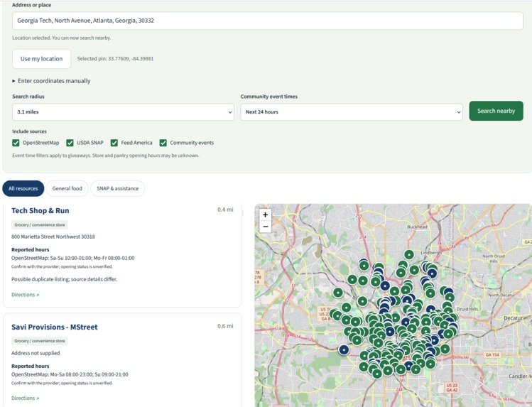
Task: Zoom in on the map
Action: click(266, 215)
